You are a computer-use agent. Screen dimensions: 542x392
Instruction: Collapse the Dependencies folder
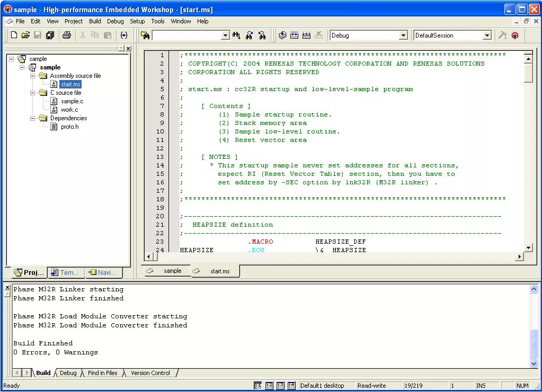[x=32, y=118]
